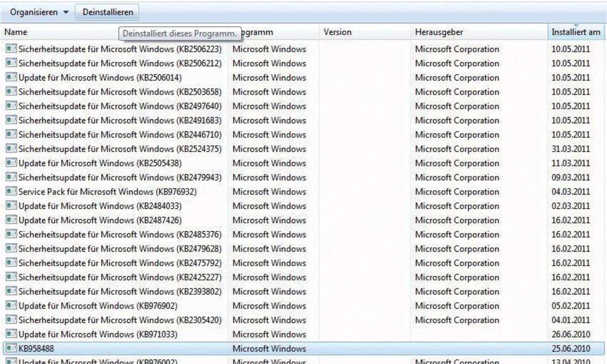Select Sicherheitsupdate für Microsoft Windows (KB2425227)
Viewport: 607px width, 364px height.
(120, 277)
